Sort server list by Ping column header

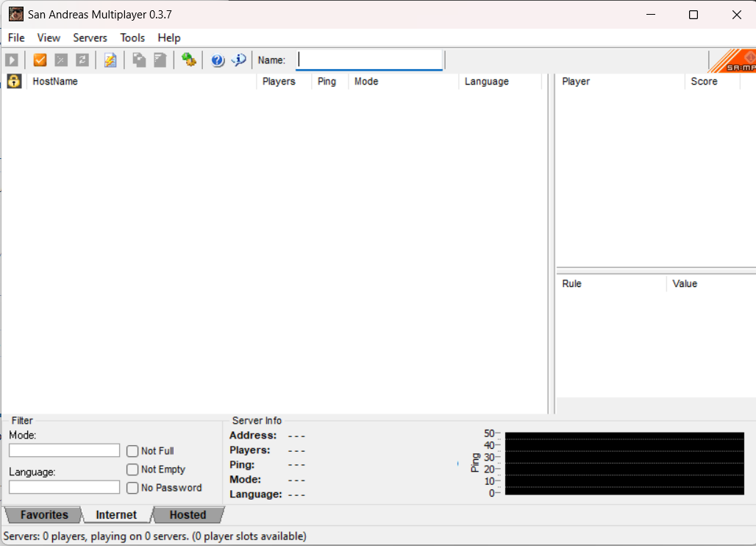coord(327,82)
